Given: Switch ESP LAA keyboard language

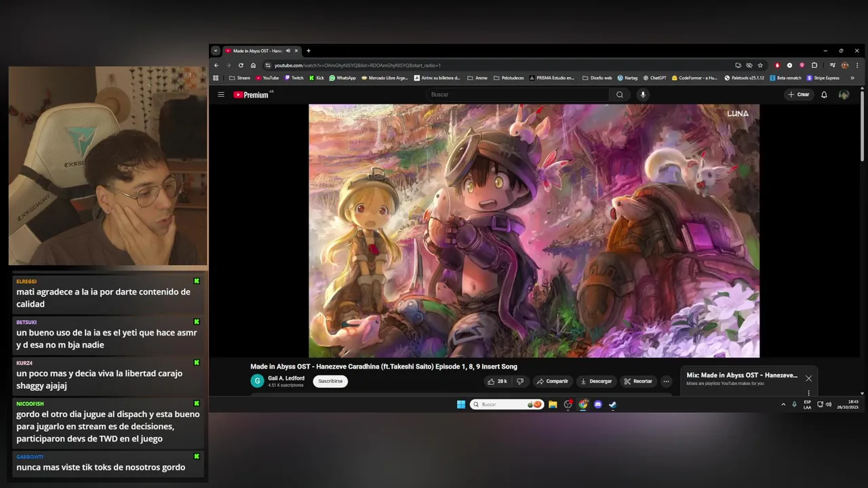Looking at the screenshot, I should pyautogui.click(x=807, y=405).
